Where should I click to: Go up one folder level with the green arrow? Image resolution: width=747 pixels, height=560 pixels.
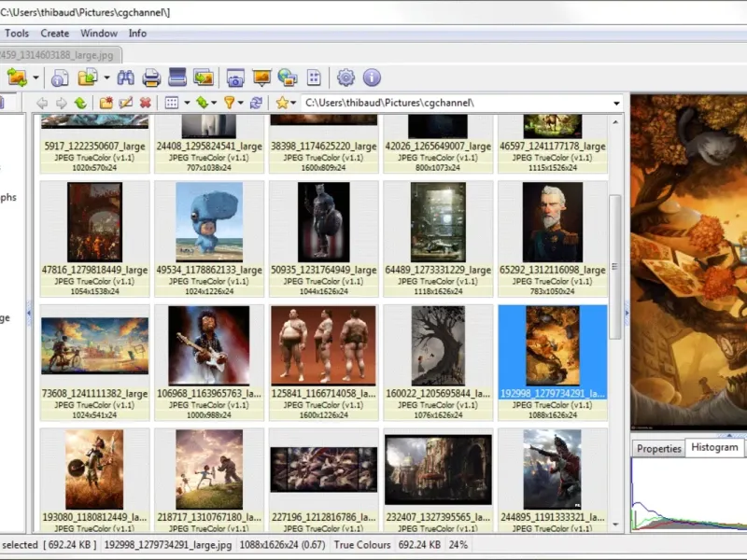point(80,103)
